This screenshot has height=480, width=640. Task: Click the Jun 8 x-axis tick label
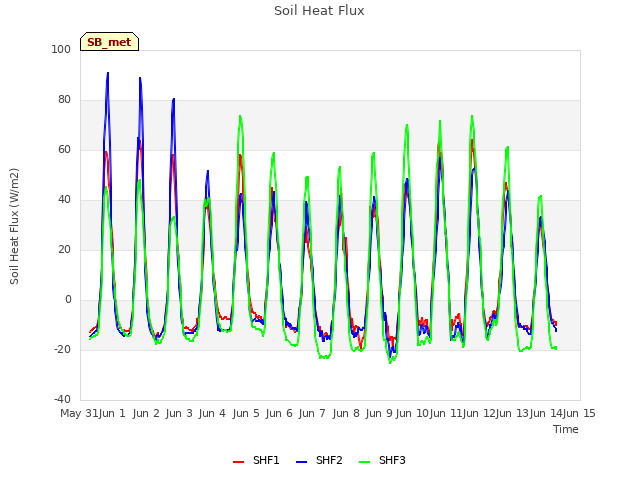click(x=346, y=413)
